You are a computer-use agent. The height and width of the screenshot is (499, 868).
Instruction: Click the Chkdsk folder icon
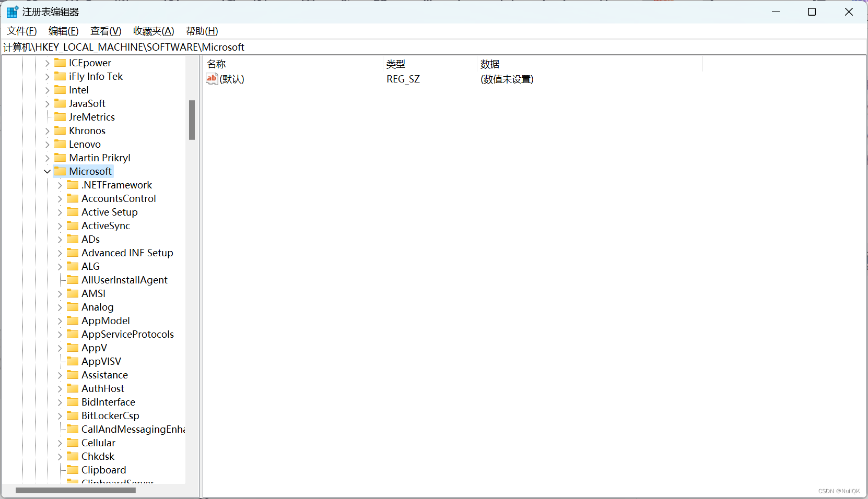point(73,456)
